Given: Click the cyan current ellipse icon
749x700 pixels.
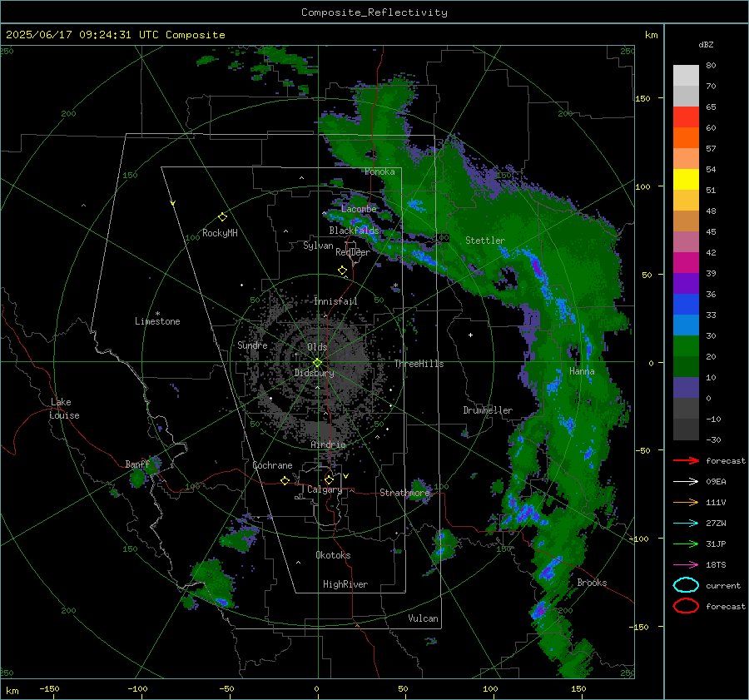Looking at the screenshot, I should click(x=686, y=585).
